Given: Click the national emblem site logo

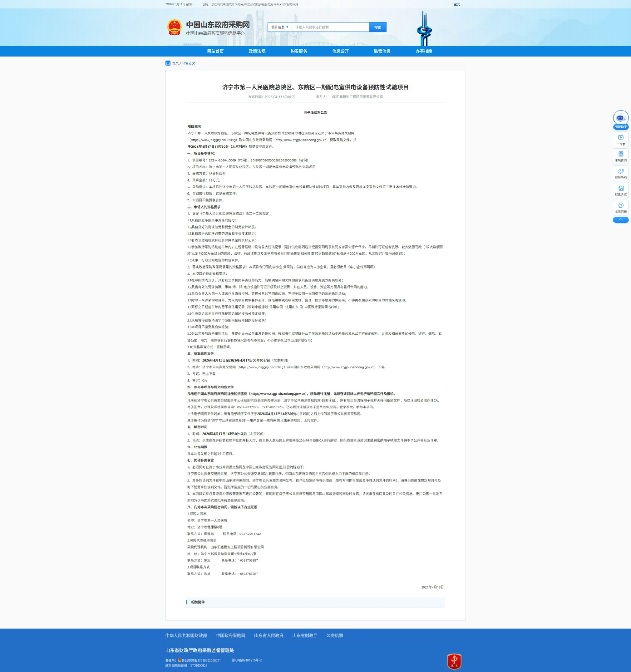Looking at the screenshot, I should pos(174,28).
